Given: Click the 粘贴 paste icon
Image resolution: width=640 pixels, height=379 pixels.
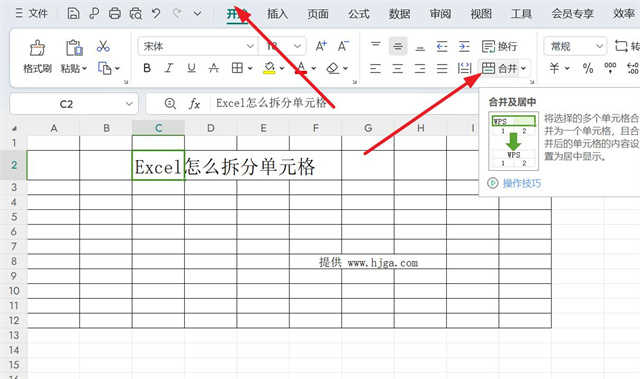Looking at the screenshot, I should click(x=74, y=48).
